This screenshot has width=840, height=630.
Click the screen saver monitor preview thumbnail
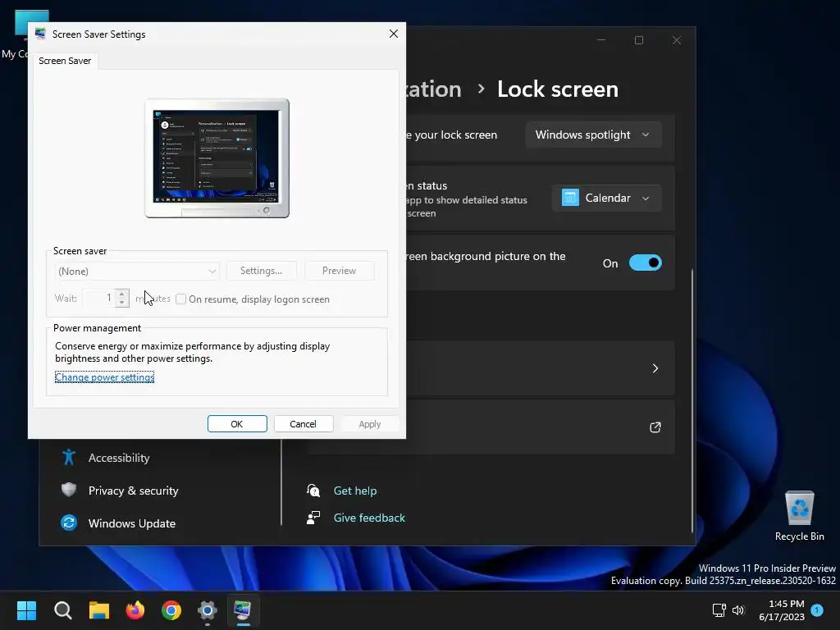click(x=217, y=158)
